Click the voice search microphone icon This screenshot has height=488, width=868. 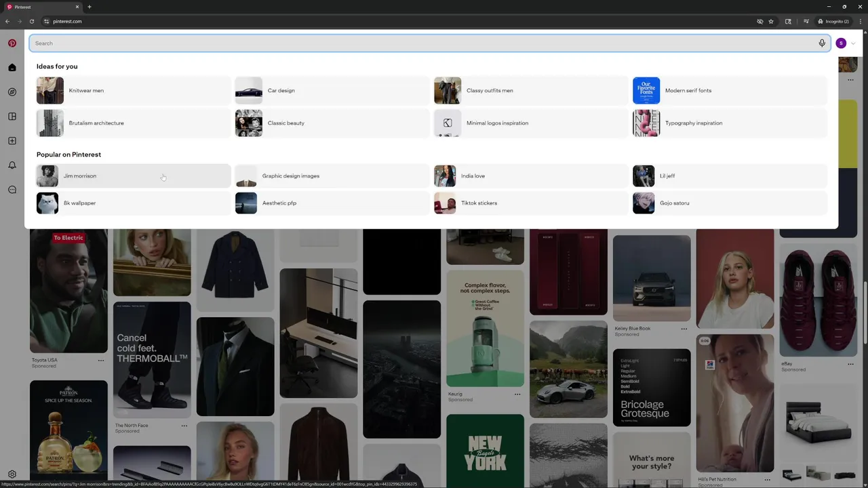(x=822, y=43)
